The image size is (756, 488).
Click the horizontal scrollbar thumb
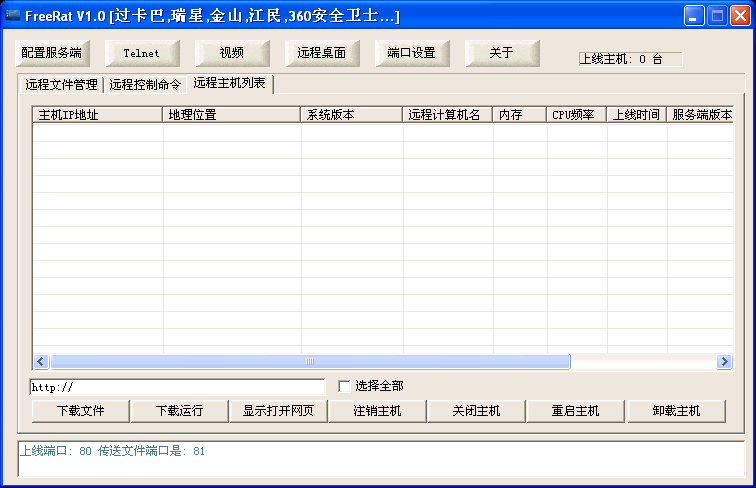pos(310,361)
